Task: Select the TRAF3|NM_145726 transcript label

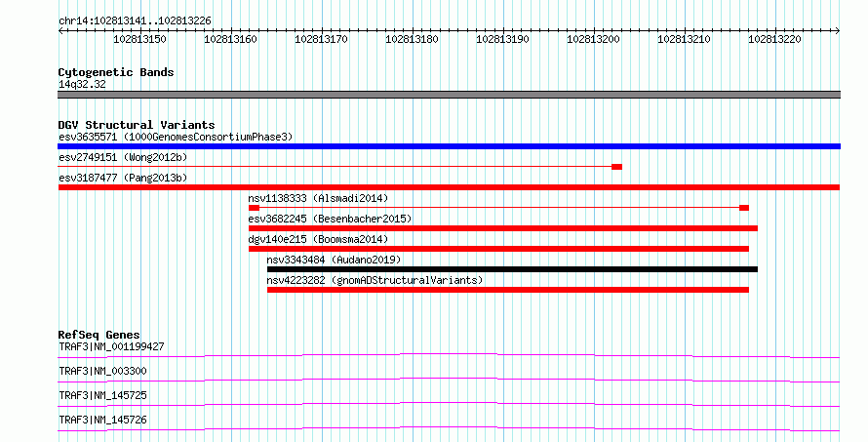Action: click(103, 420)
